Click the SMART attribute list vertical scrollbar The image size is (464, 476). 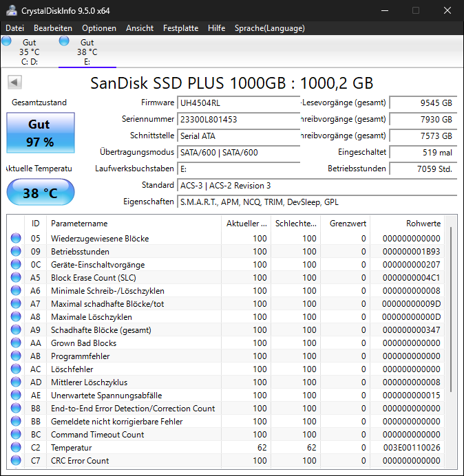[x=452, y=310]
